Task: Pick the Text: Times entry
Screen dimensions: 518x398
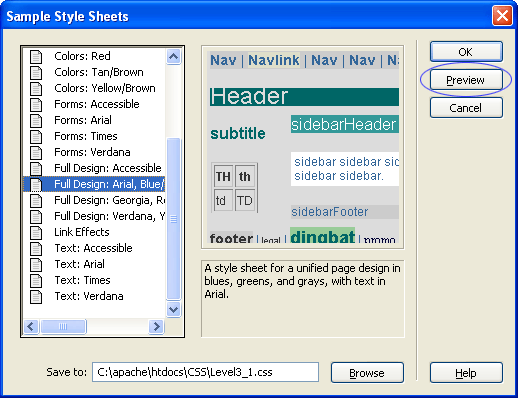Action: point(82,280)
